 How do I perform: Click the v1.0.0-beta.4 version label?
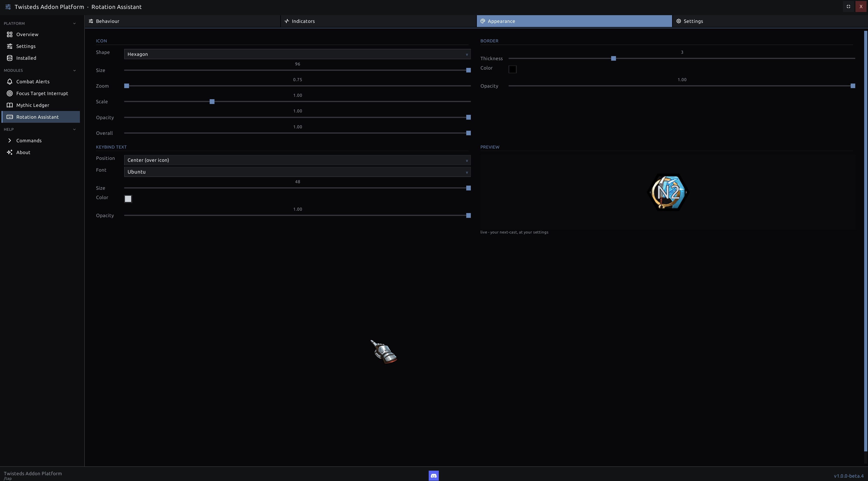[x=849, y=476]
